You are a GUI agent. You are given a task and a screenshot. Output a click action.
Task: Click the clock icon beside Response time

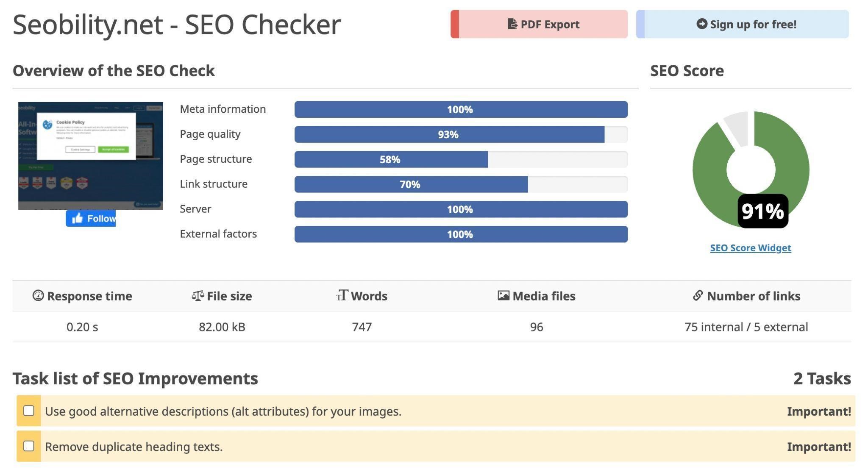coord(38,296)
